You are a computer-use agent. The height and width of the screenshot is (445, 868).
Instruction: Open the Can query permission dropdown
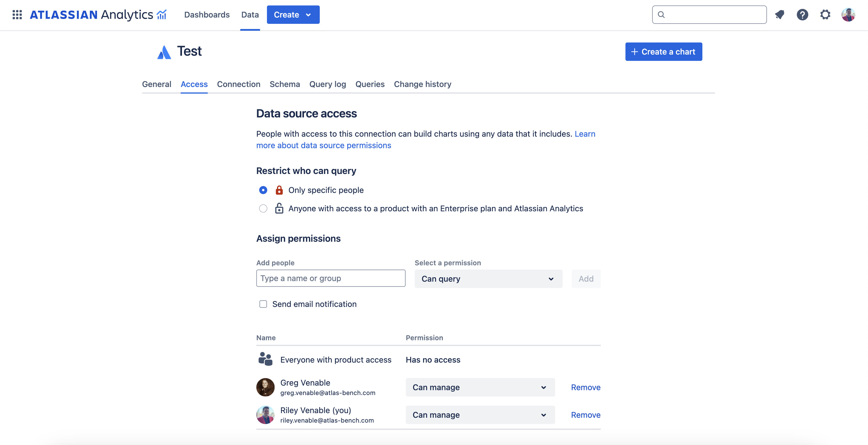(488, 278)
